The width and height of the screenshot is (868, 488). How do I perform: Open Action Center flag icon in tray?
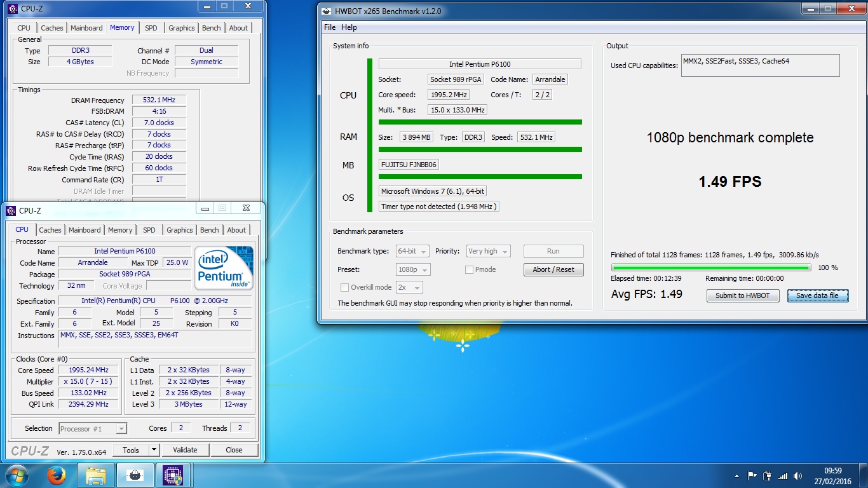point(752,475)
